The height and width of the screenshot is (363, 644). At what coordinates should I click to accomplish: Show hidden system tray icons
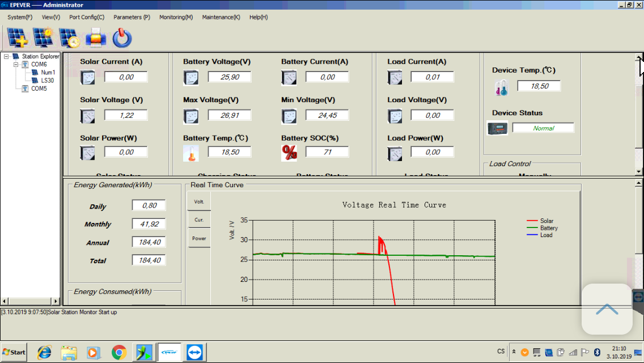click(514, 352)
